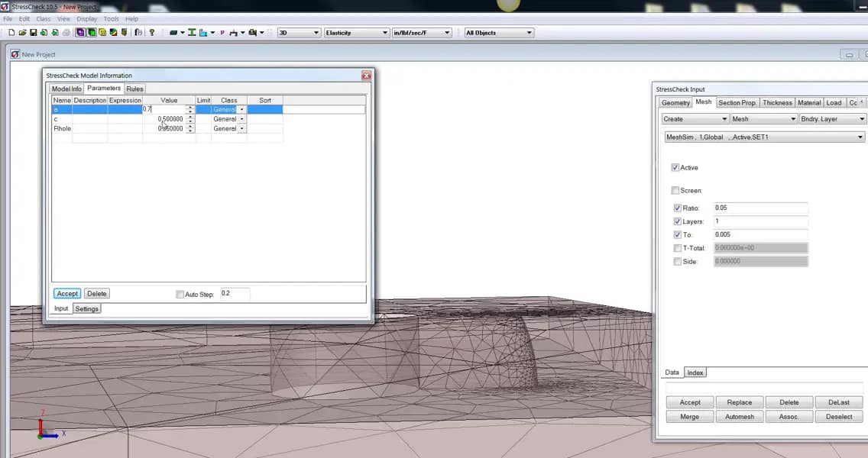Click the Ratio value input field

759,208
